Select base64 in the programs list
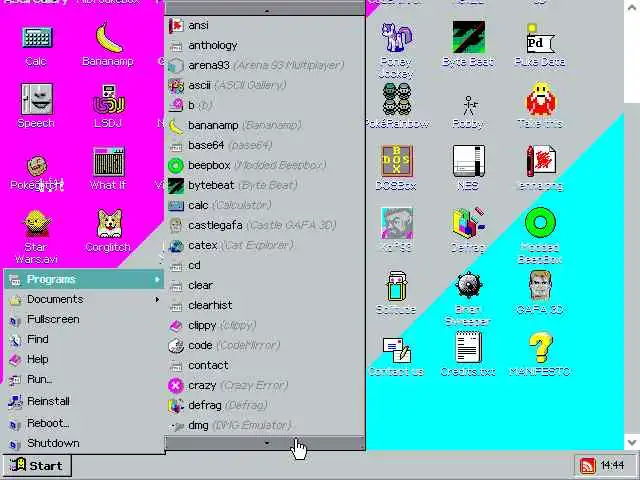640x480 pixels. click(x=265, y=145)
